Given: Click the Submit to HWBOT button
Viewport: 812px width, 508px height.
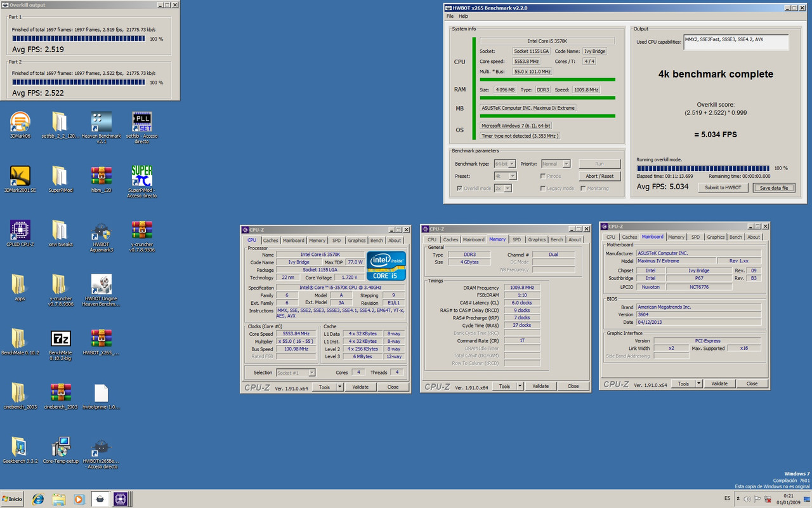Looking at the screenshot, I should 723,187.
